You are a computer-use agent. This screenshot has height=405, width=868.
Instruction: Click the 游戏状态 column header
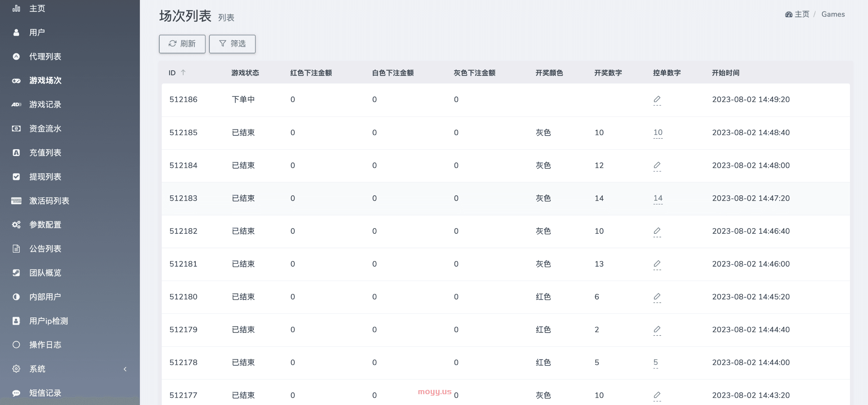(x=245, y=73)
